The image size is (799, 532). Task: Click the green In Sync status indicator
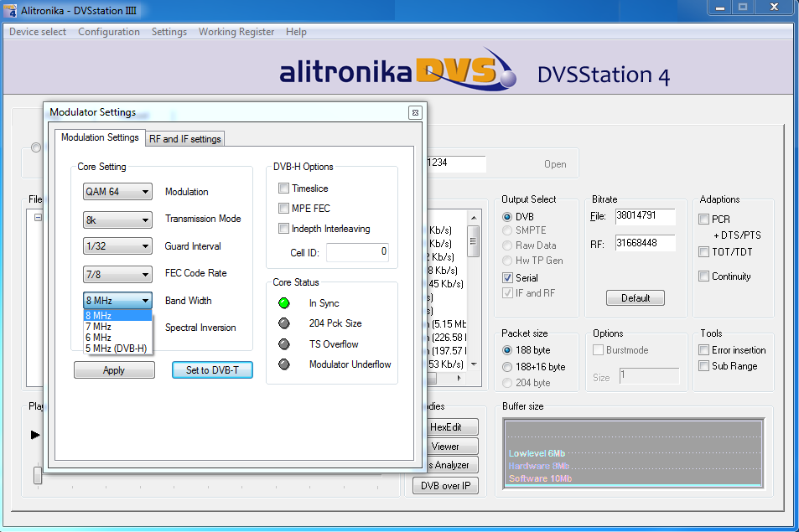coord(283,303)
